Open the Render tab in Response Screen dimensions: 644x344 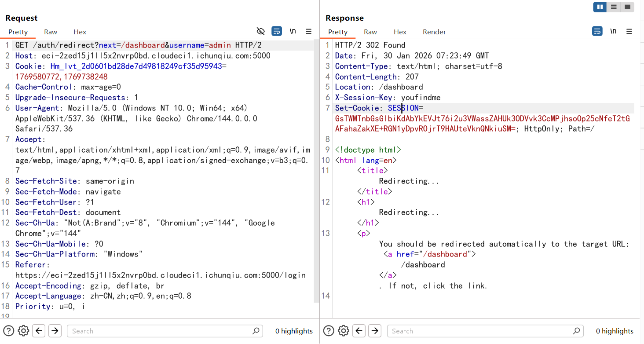[x=434, y=32]
